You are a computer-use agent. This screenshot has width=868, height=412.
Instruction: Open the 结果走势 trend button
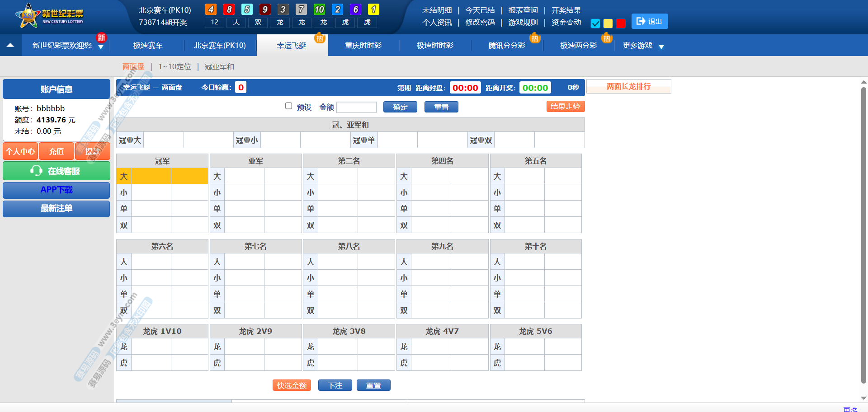click(565, 107)
